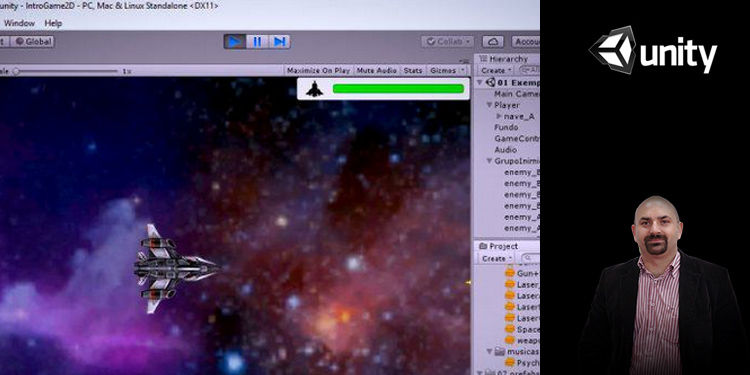Image resolution: width=750 pixels, height=375 pixels.
Task: Select the Audio object
Action: [x=505, y=150]
